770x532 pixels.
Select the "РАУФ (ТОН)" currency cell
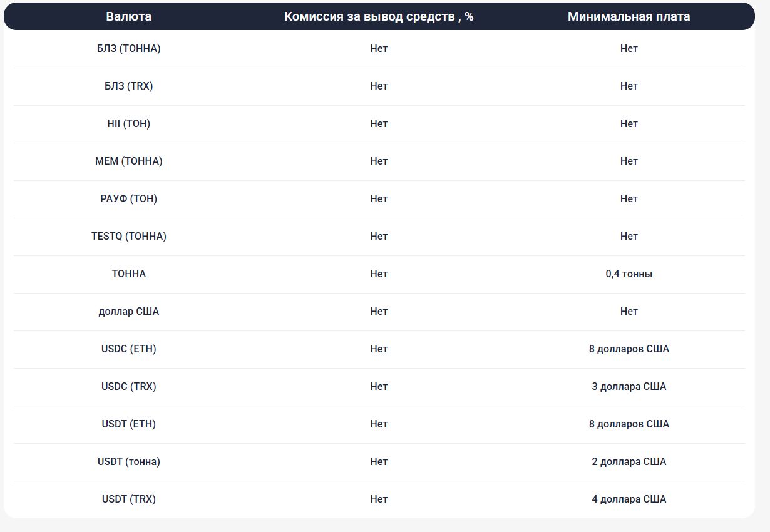pyautogui.click(x=128, y=199)
